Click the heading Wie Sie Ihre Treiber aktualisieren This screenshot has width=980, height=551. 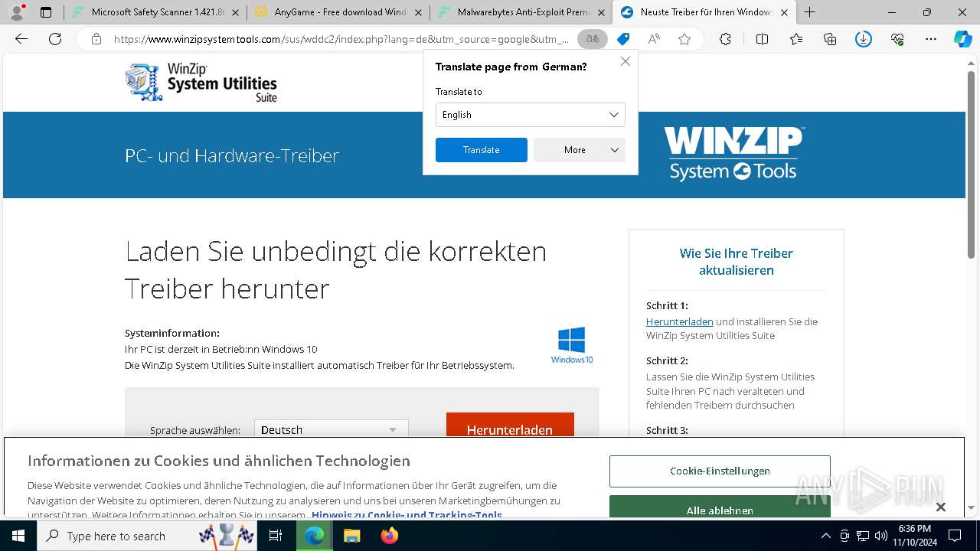pos(736,262)
